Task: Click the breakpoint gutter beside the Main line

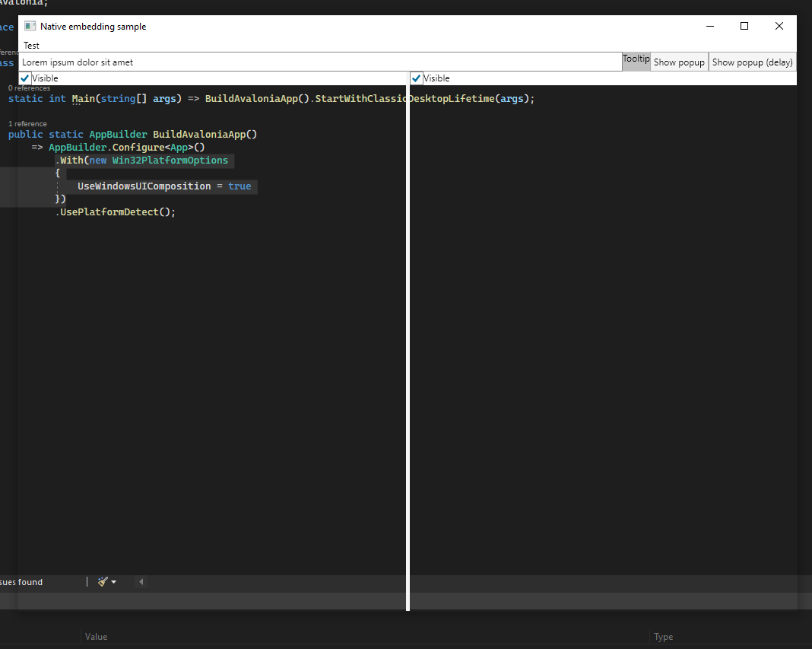Action: (x=3, y=98)
